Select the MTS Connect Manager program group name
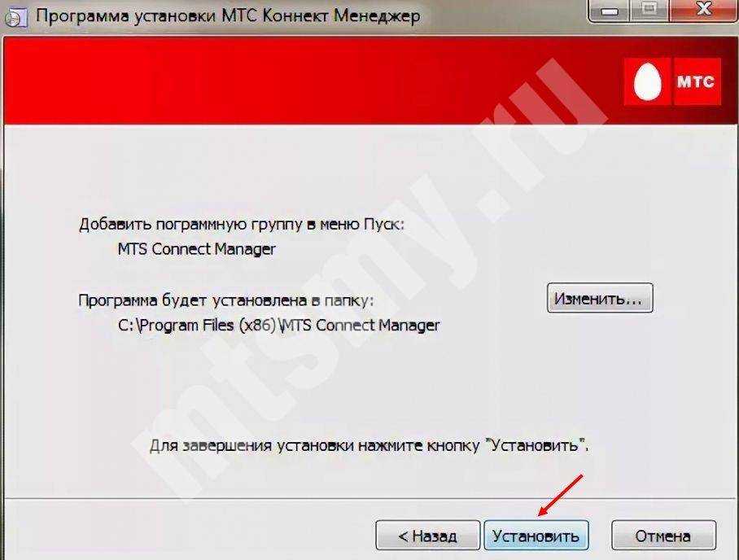739x560 pixels. pyautogui.click(x=196, y=249)
